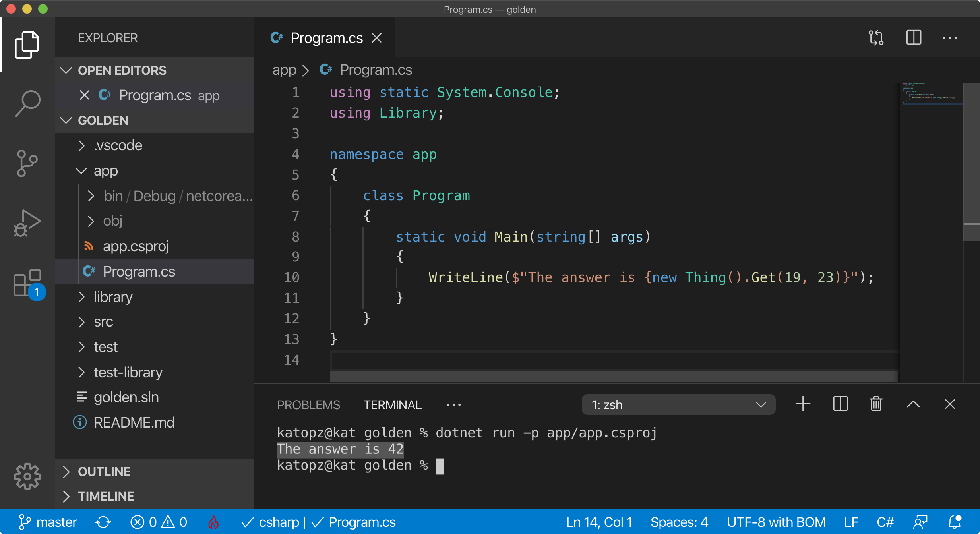Open the Run and Debug view
Viewport: 980px width, 534px height.
(27, 223)
